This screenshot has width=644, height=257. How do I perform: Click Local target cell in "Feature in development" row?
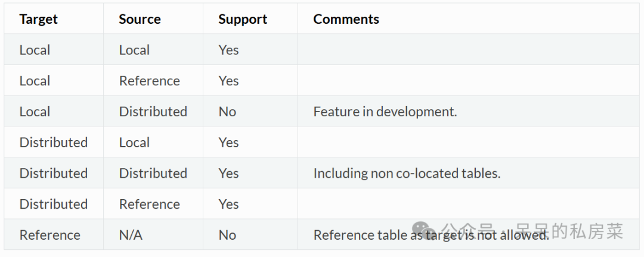[35, 112]
